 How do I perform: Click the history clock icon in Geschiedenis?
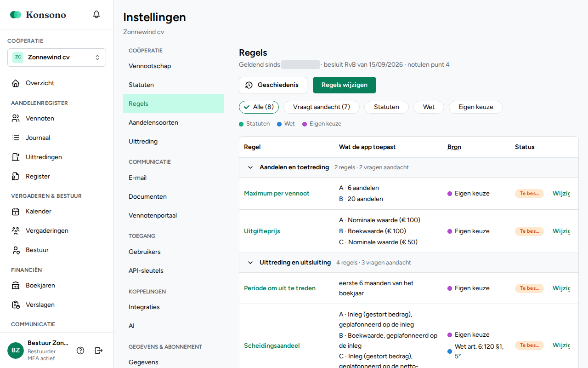(x=249, y=85)
